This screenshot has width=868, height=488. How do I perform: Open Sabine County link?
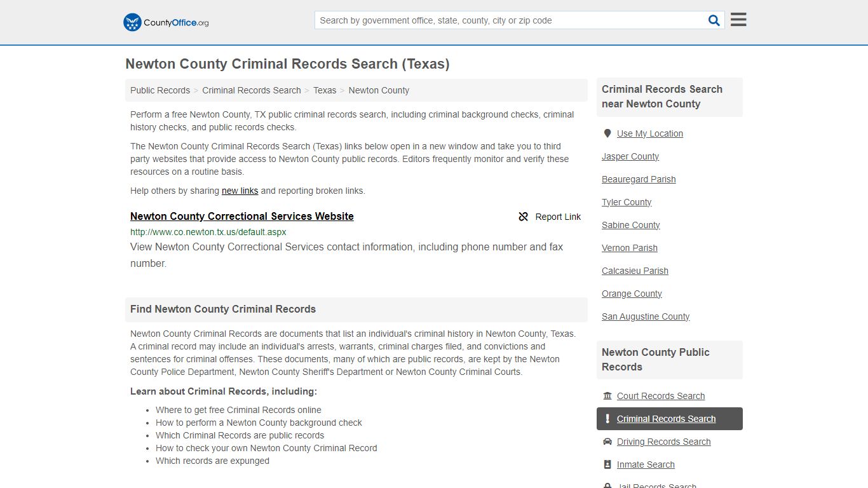point(631,225)
